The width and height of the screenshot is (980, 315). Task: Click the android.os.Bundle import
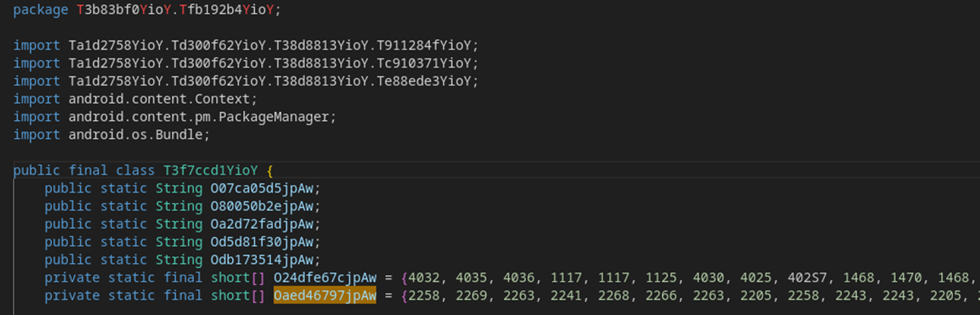click(135, 135)
